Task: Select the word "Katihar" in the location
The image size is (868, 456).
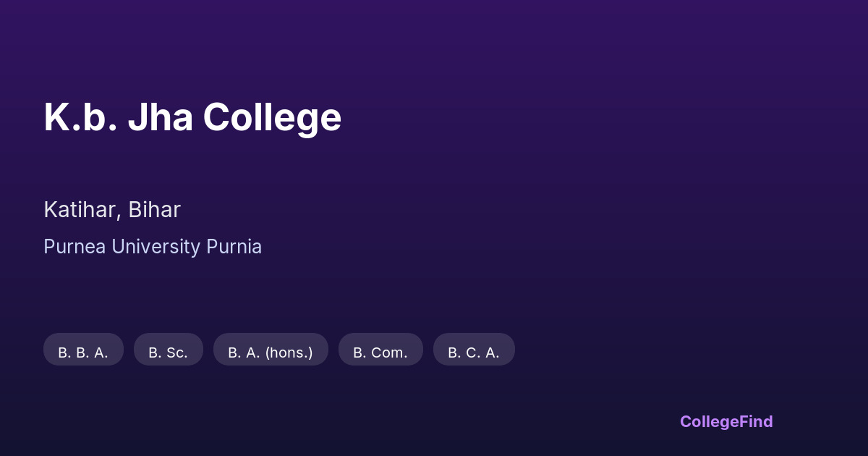Action: (x=80, y=210)
